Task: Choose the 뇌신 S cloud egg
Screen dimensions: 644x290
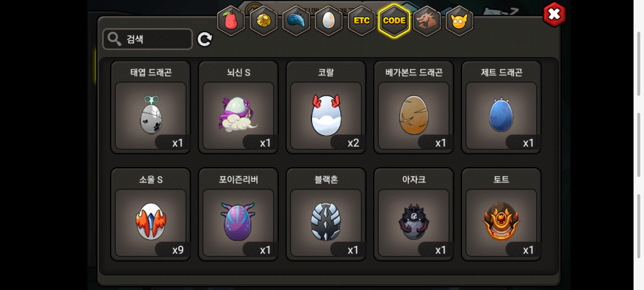Action: [x=238, y=107]
